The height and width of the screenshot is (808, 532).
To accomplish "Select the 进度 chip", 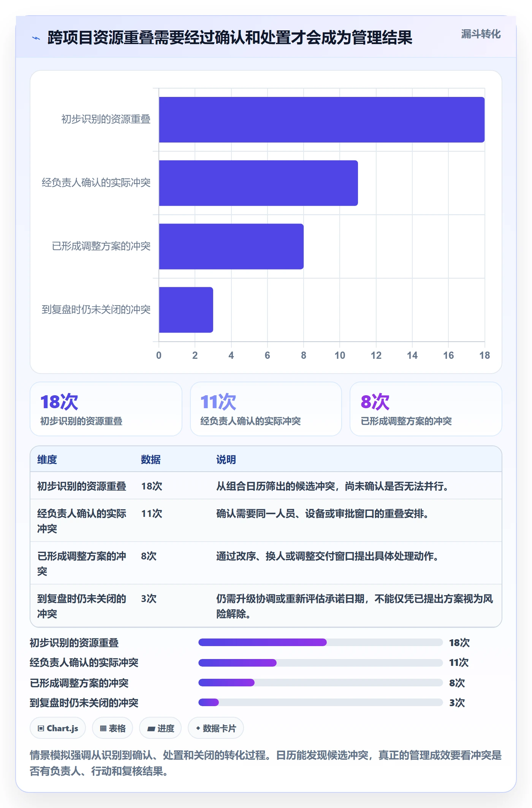I will [160, 728].
